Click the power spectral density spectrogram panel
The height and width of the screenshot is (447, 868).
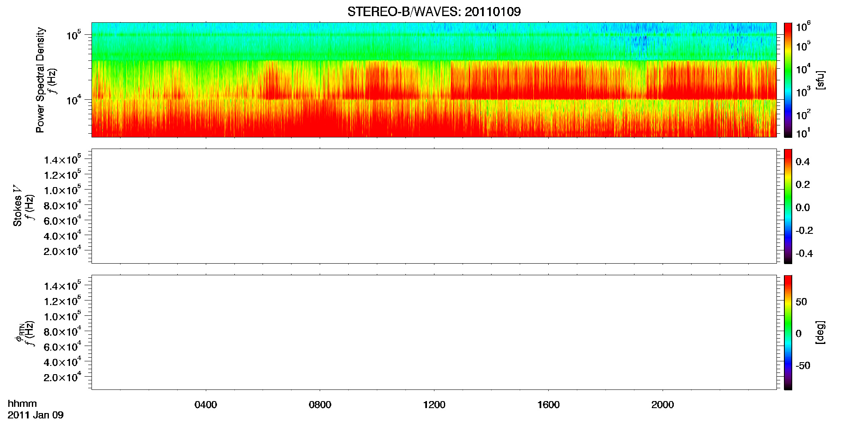434,80
